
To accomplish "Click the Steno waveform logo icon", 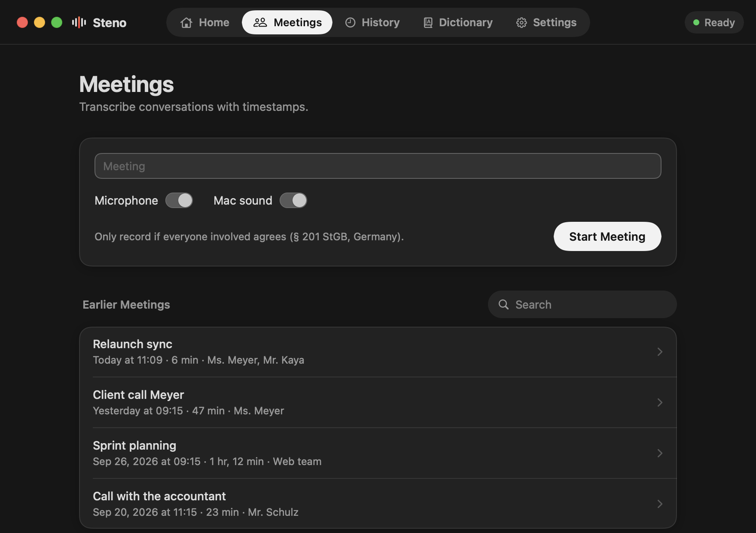I will (x=79, y=22).
